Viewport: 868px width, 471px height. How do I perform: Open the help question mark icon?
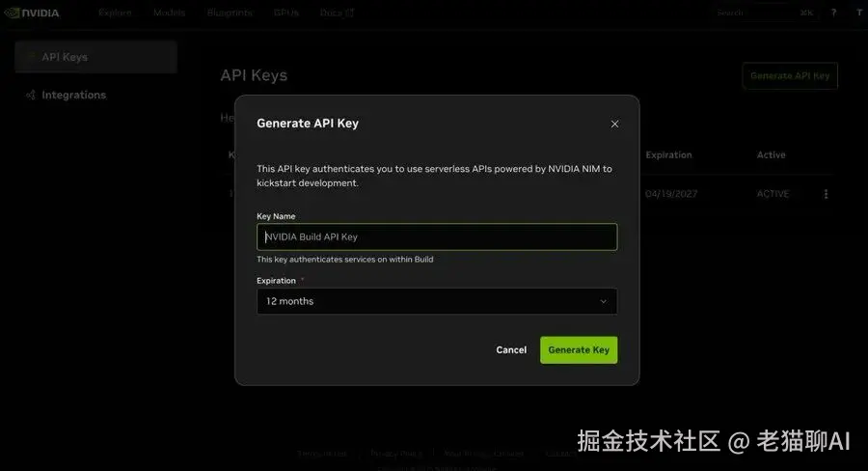click(x=833, y=13)
